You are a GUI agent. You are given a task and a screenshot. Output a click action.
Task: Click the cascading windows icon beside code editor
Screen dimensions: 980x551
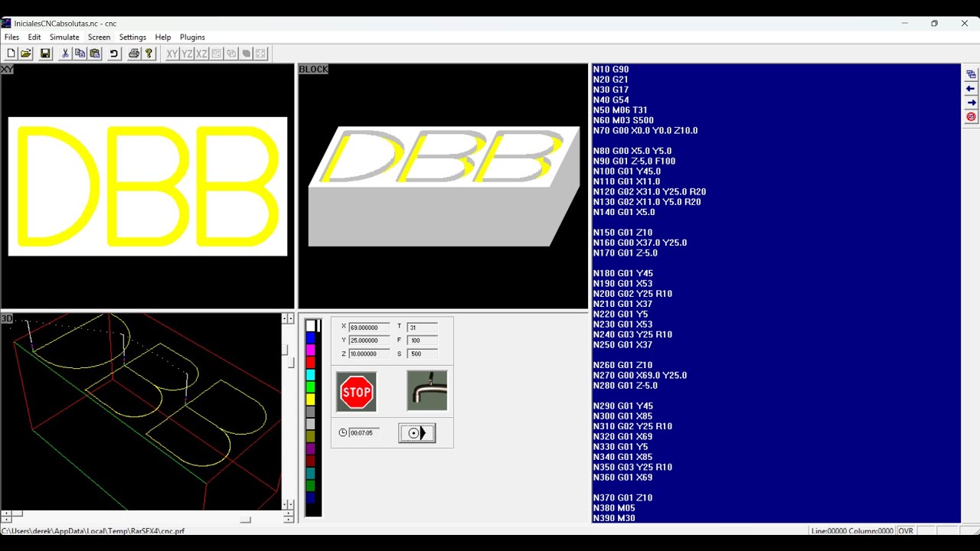971,74
